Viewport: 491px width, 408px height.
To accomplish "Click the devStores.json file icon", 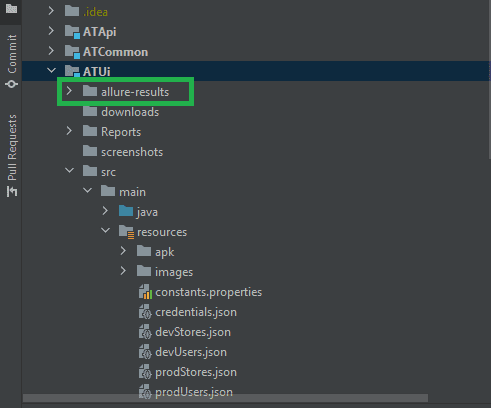I will (x=145, y=332).
